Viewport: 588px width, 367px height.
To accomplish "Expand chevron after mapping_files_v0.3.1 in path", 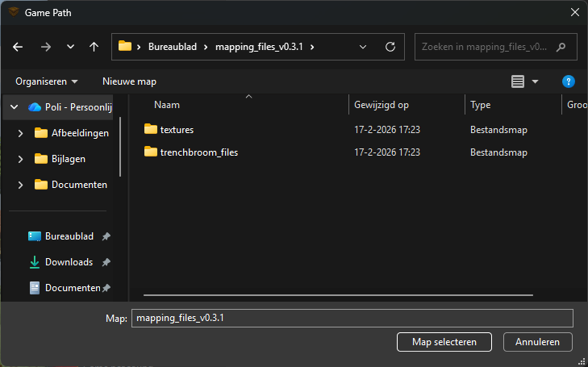I will click(312, 47).
